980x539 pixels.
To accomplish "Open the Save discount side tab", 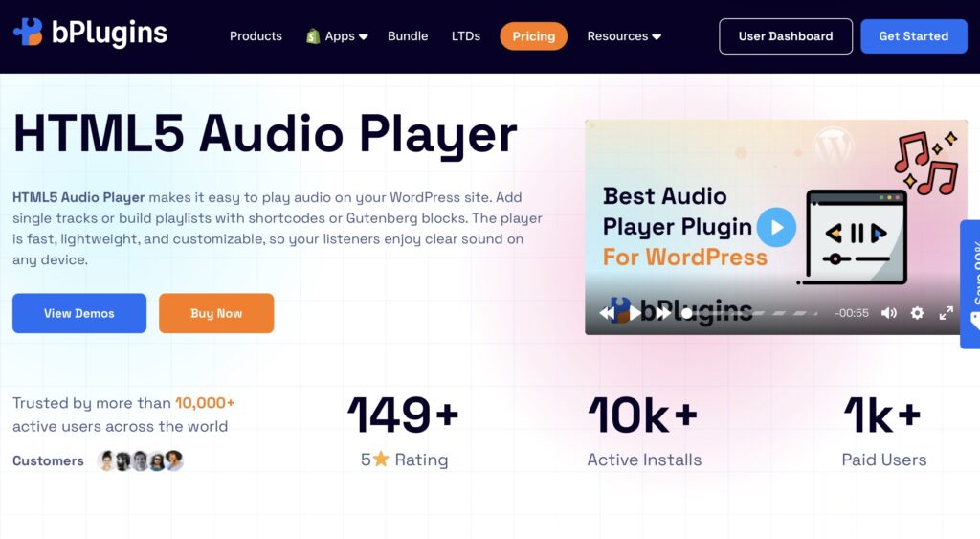I will tap(970, 284).
